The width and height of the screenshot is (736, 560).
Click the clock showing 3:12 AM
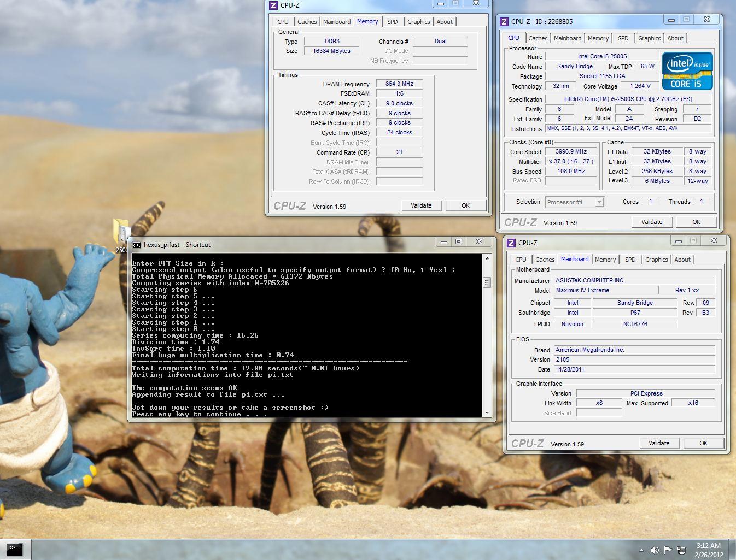(x=709, y=545)
